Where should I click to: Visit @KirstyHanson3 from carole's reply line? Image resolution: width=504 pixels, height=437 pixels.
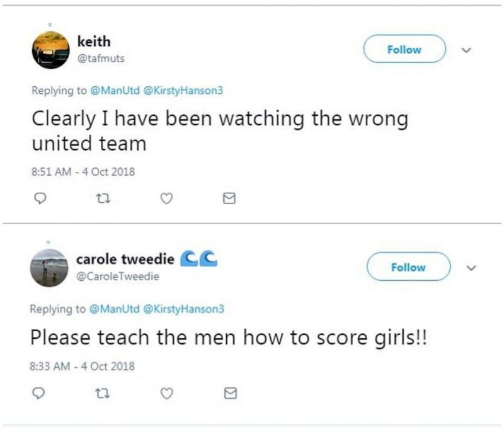coord(184,309)
